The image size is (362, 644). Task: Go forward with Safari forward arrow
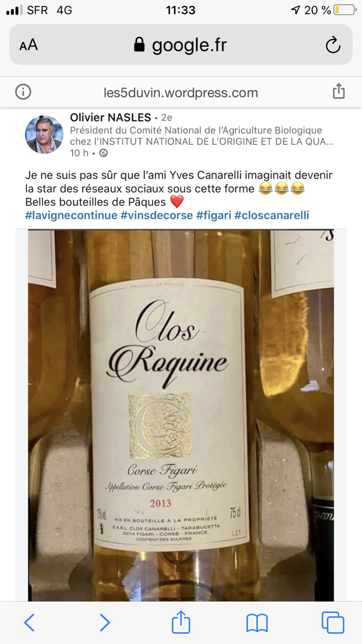pyautogui.click(x=105, y=622)
